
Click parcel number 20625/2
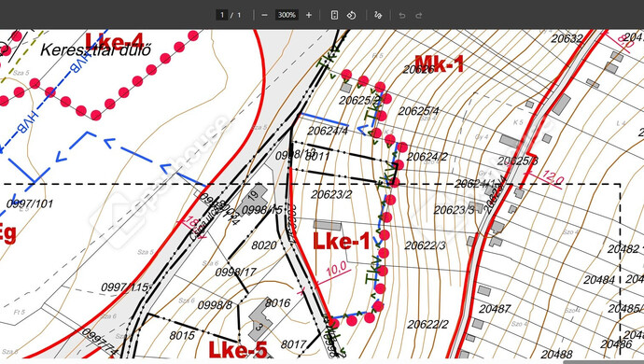[x=359, y=100]
